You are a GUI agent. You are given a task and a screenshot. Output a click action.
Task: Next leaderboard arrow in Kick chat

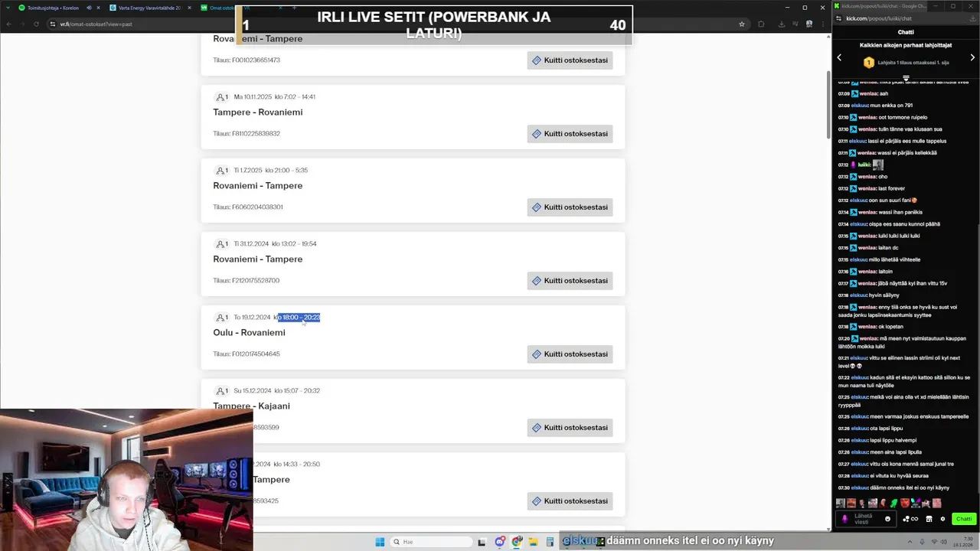[973, 57]
